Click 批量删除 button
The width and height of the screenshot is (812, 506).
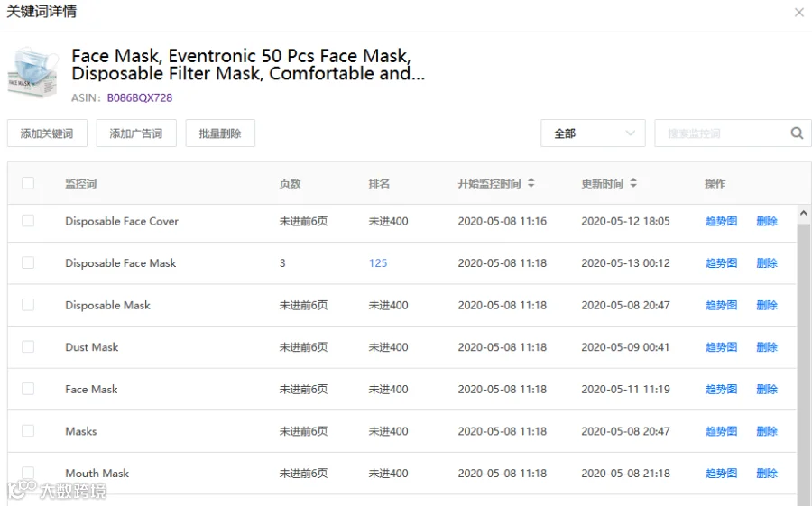click(220, 133)
